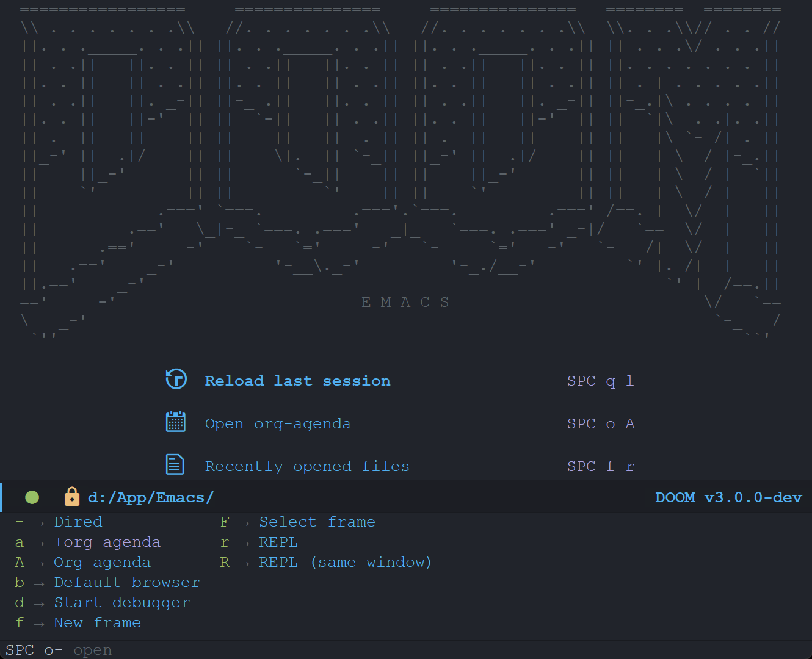Click Reload last session
The width and height of the screenshot is (812, 659).
tap(297, 381)
